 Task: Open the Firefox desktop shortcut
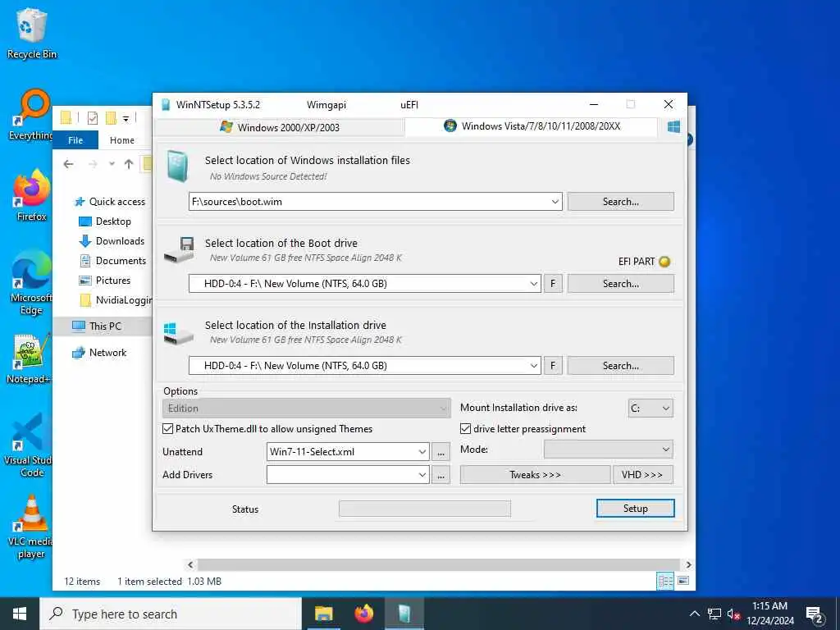31,196
